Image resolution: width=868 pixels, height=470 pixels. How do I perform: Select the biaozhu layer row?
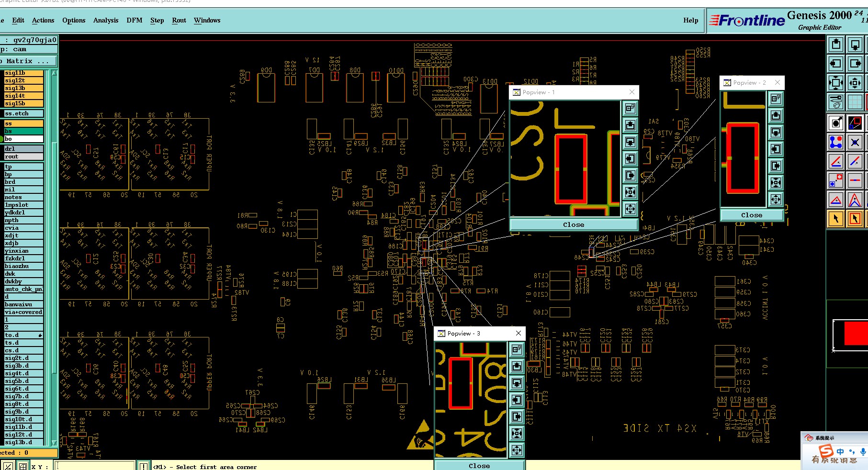pyautogui.click(x=24, y=266)
